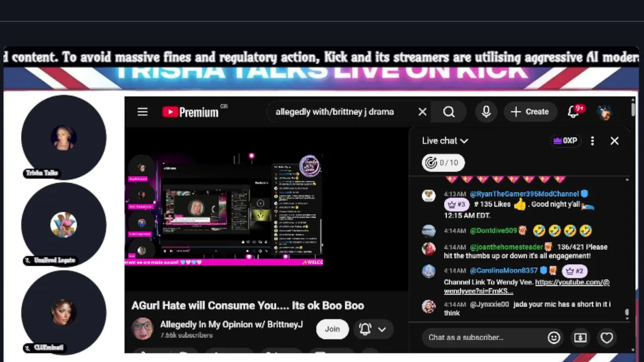Select the Trisha Talks participant circle

tap(63, 137)
